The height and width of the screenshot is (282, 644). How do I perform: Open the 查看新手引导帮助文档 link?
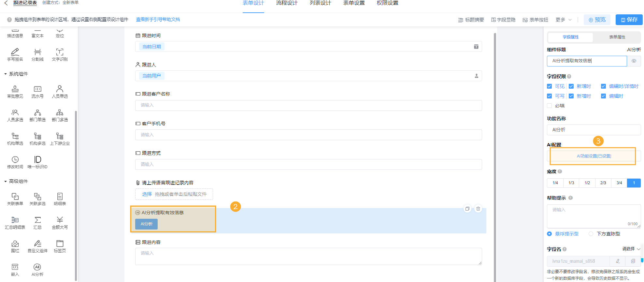point(158,20)
